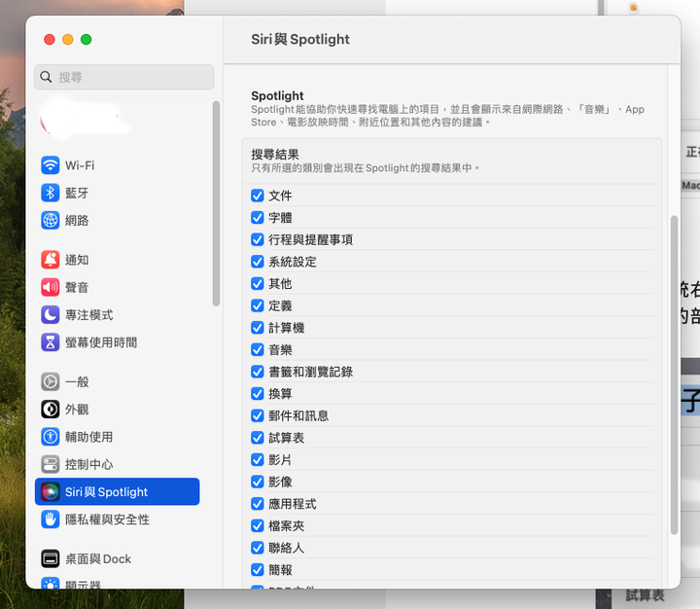
Task: Disable 試算表 search results
Action: click(x=257, y=438)
